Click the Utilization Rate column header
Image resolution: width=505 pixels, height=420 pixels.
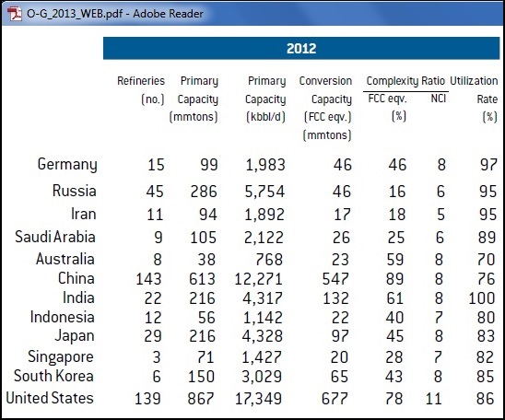(474, 99)
